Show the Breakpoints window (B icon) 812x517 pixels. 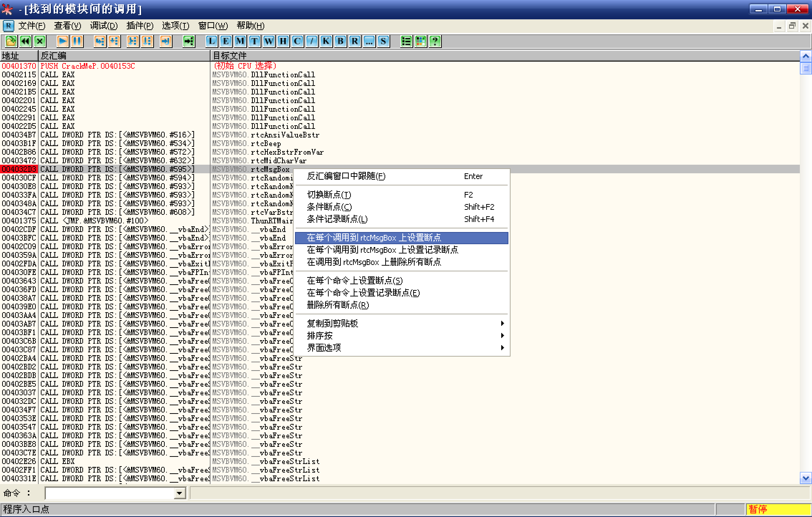click(x=340, y=41)
